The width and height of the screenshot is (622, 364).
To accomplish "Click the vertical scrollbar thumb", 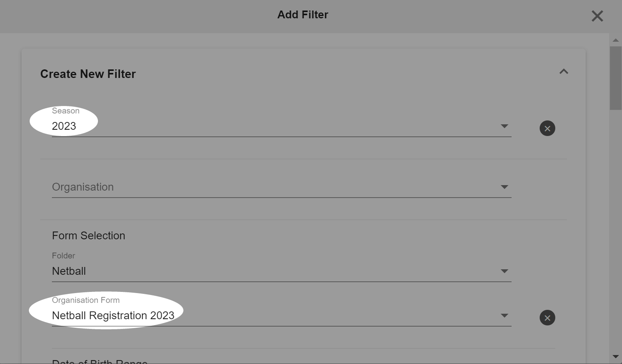I will coord(616,78).
